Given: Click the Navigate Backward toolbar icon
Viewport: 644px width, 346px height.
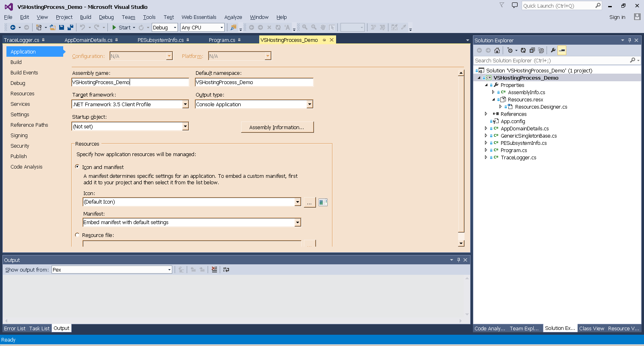Looking at the screenshot, I should [13, 27].
